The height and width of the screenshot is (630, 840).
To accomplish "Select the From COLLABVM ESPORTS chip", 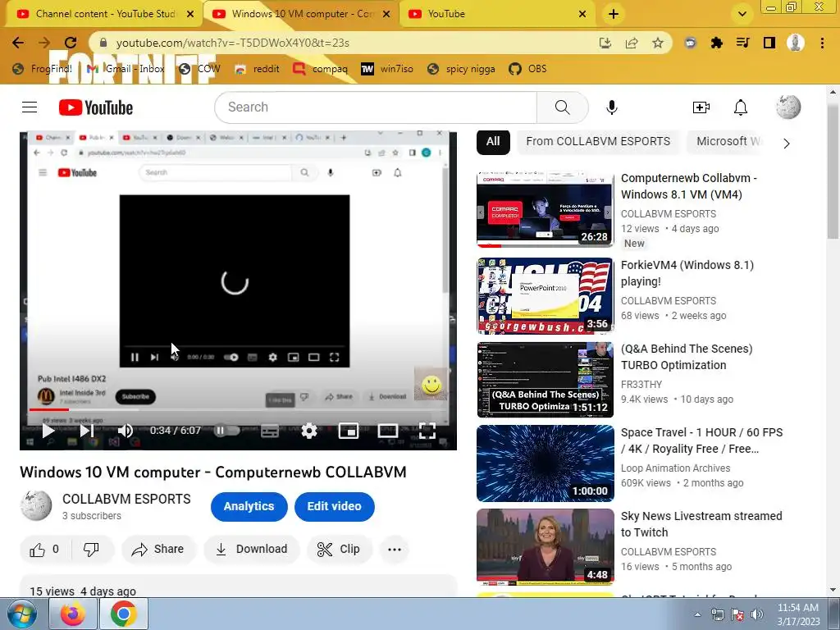I will (x=598, y=142).
